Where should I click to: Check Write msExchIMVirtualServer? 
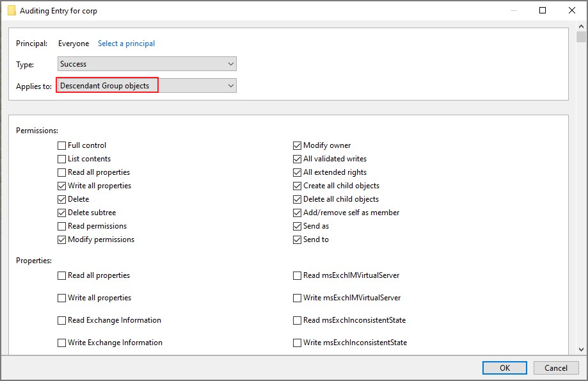297,298
